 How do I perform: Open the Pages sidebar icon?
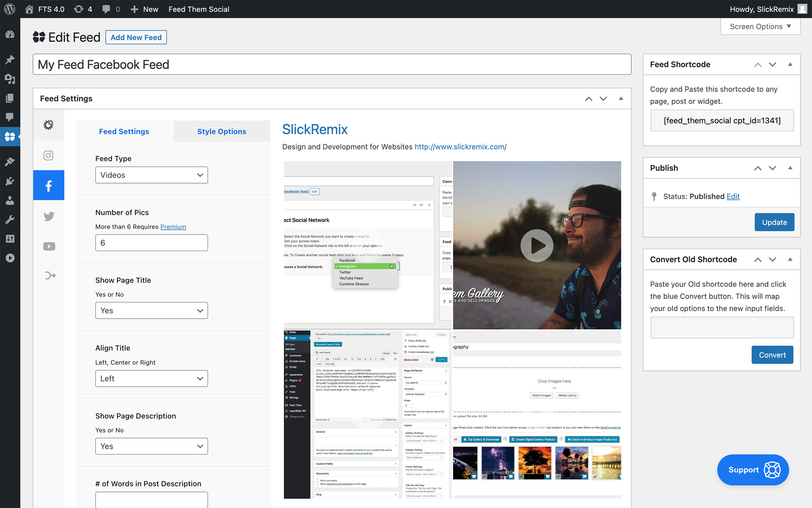pos(10,98)
